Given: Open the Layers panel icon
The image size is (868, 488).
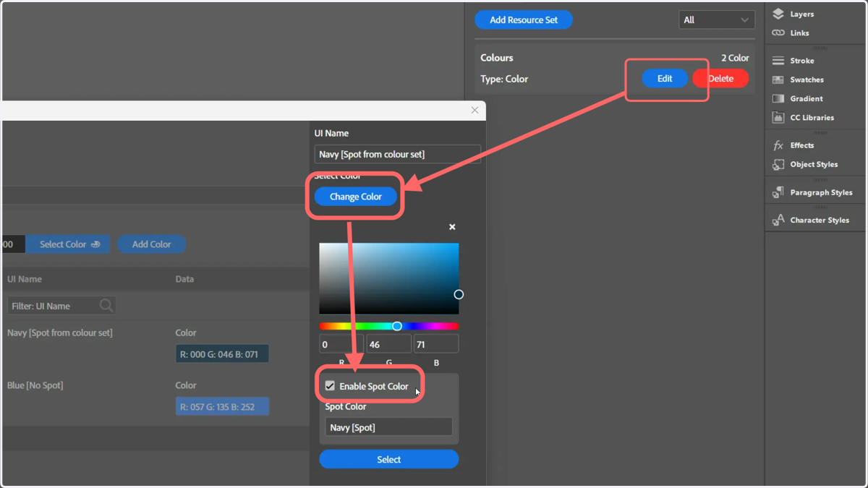Looking at the screenshot, I should [778, 14].
